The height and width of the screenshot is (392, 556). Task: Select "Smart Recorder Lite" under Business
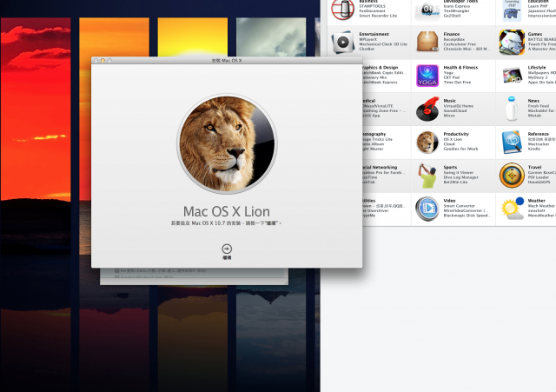[x=378, y=16]
